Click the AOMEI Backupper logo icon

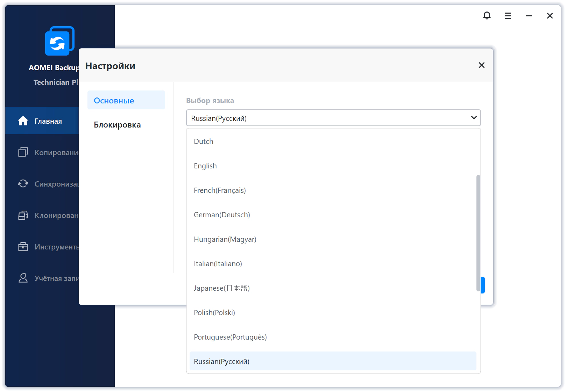[x=59, y=41]
